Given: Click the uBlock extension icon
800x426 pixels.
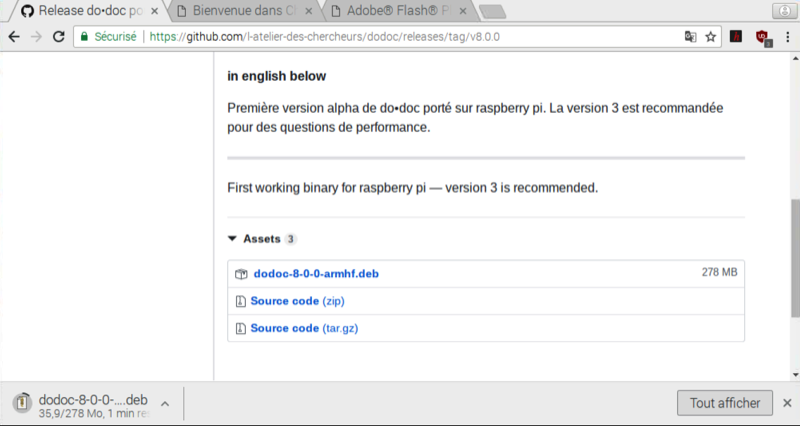Looking at the screenshot, I should coord(763,36).
